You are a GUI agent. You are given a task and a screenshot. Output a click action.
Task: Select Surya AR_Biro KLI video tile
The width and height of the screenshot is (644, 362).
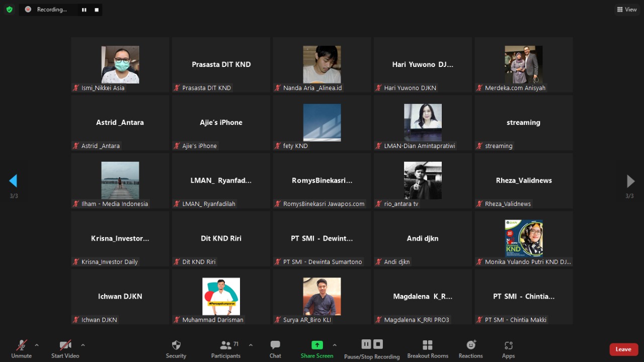point(322,297)
